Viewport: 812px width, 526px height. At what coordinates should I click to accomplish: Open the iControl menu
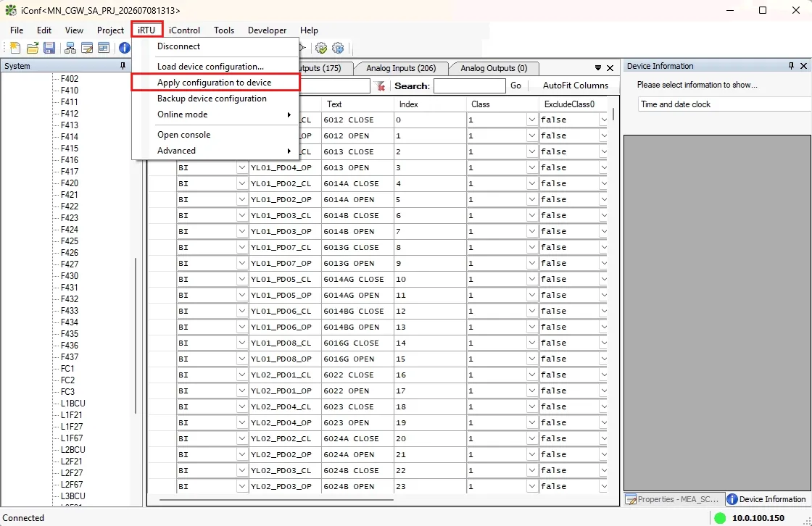(x=184, y=30)
